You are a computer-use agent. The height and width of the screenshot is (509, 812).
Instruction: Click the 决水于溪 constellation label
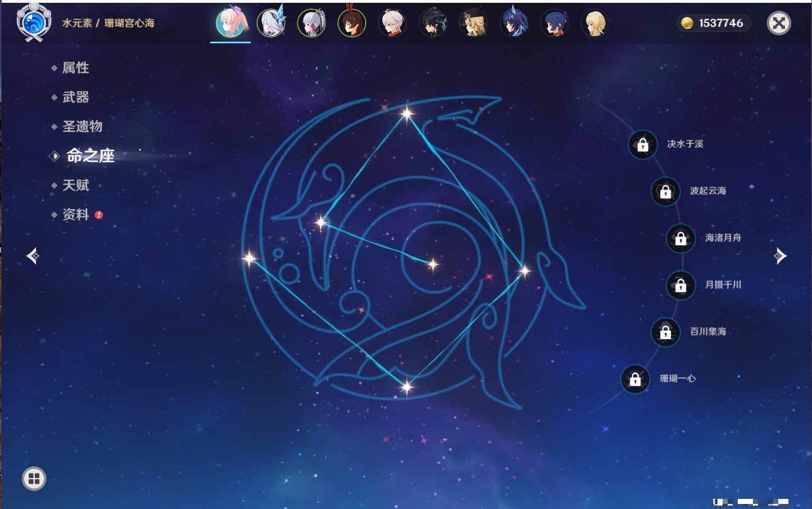pos(685,144)
